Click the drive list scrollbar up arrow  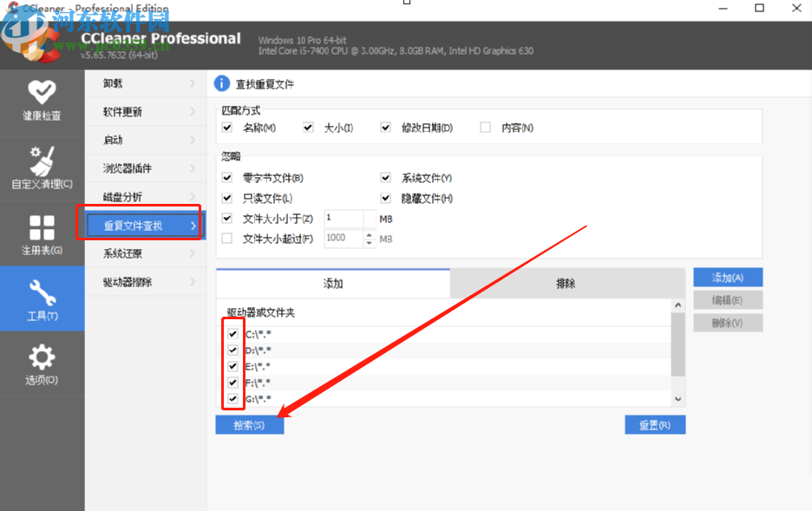click(678, 305)
